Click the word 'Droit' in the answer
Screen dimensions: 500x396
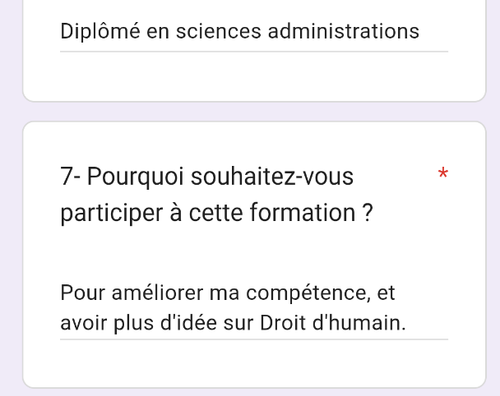coord(283,323)
